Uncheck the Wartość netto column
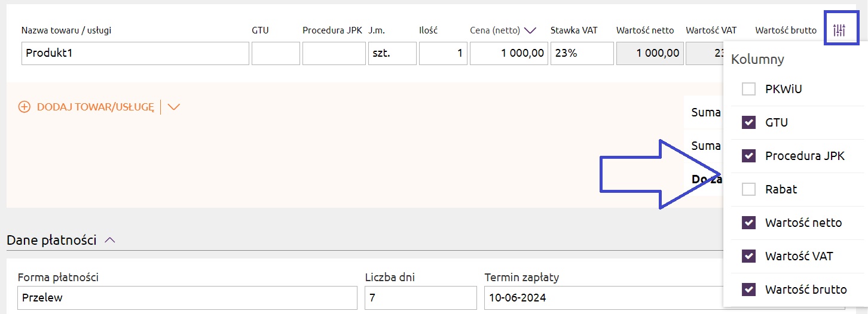 coord(748,223)
